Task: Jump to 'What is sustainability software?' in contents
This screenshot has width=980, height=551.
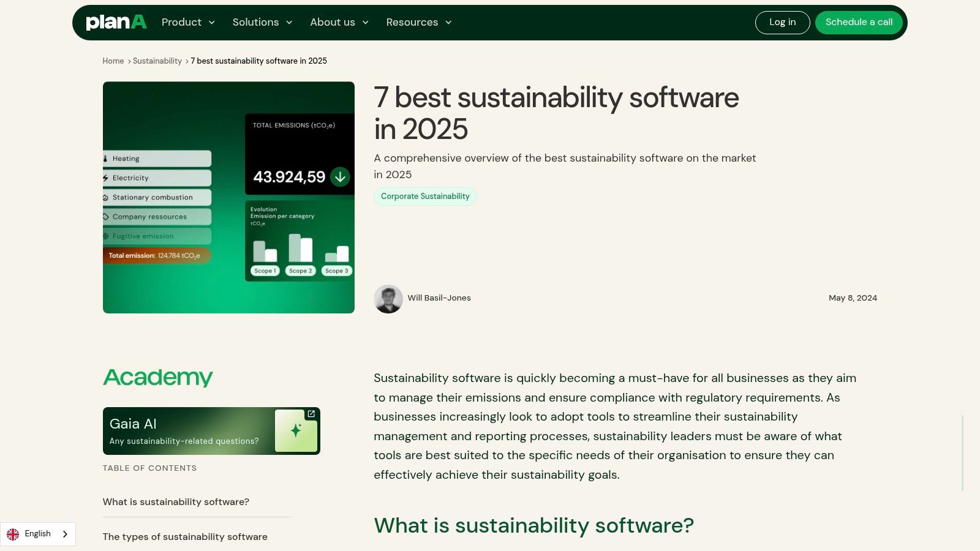Action: (x=176, y=502)
